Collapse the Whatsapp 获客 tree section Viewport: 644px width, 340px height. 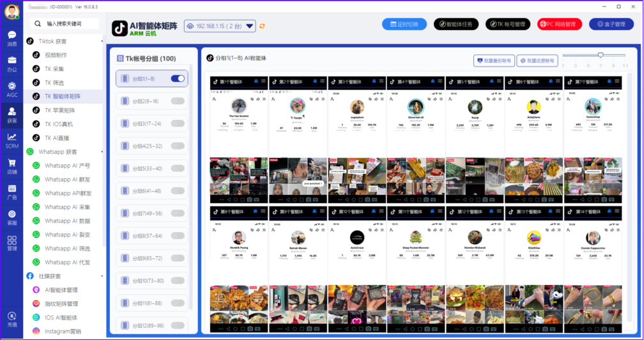click(x=102, y=152)
